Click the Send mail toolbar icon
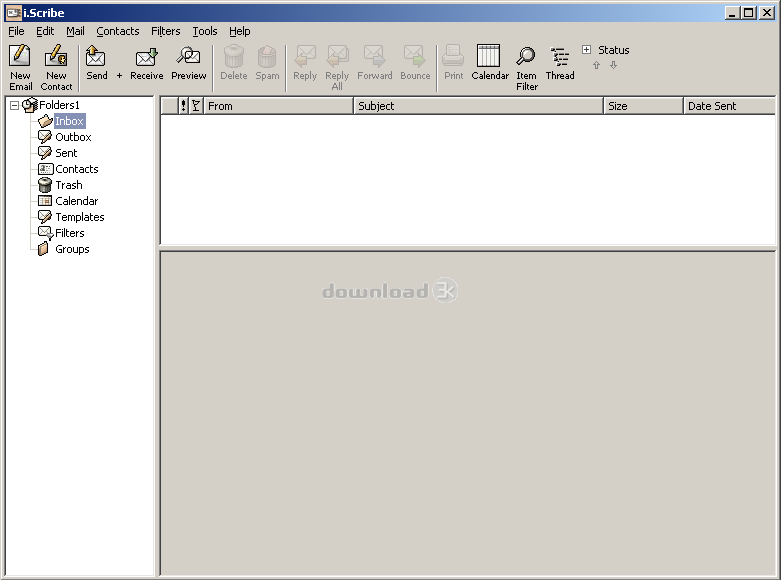The height and width of the screenshot is (580, 781). (96, 62)
